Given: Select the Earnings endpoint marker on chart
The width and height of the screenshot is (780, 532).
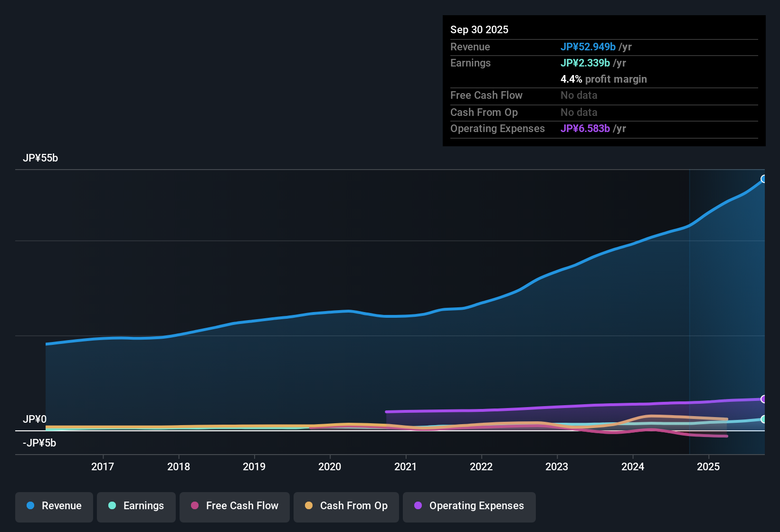Looking at the screenshot, I should [764, 419].
